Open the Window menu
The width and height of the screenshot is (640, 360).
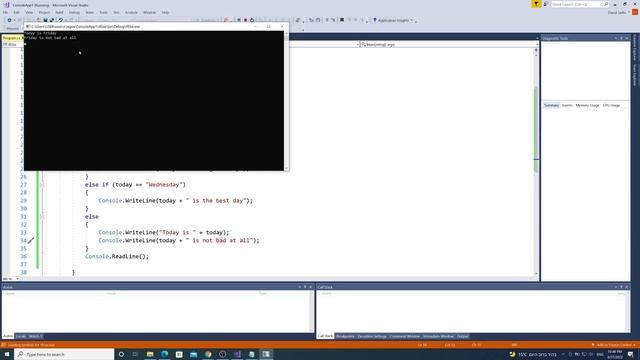[x=149, y=13]
